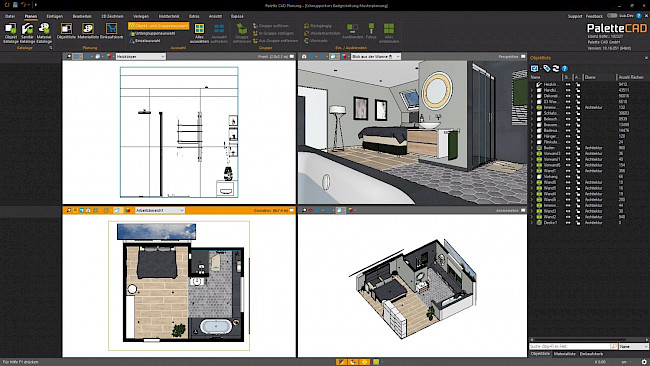Image resolution: width=650 pixels, height=366 pixels.
Task: Click the monitor icon in Objektliste toolbar
Action: tap(534, 68)
